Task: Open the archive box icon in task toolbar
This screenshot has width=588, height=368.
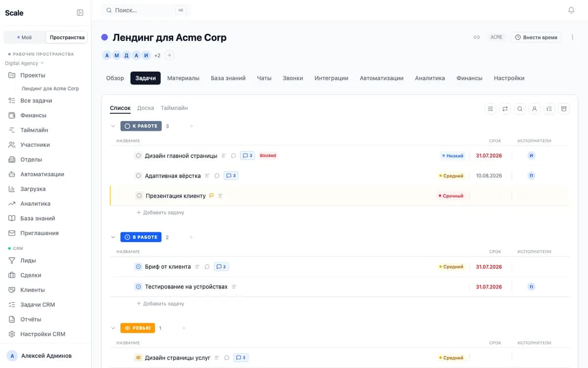Action: 564,109
